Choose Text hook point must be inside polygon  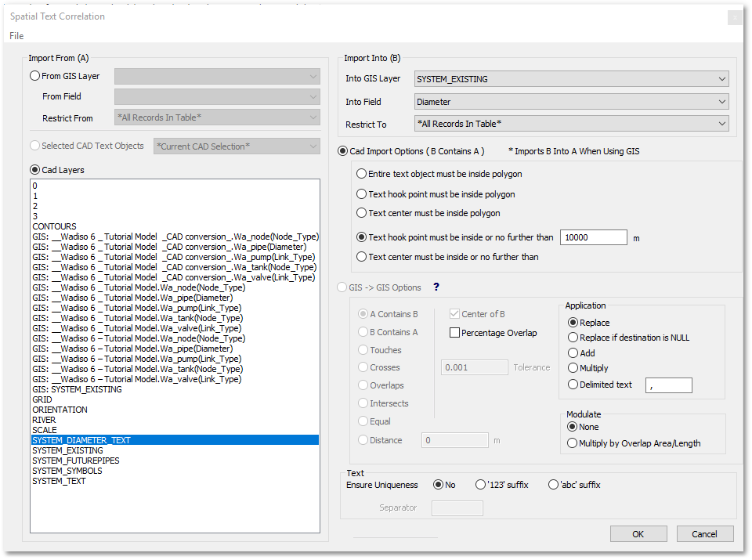point(361,194)
